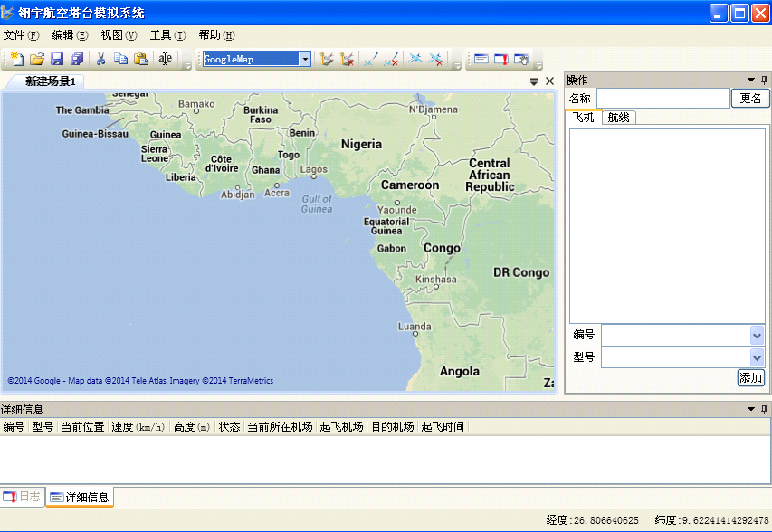Click the 经度 longitude status bar value
Image resolution: width=772 pixels, height=532 pixels.
[592, 520]
